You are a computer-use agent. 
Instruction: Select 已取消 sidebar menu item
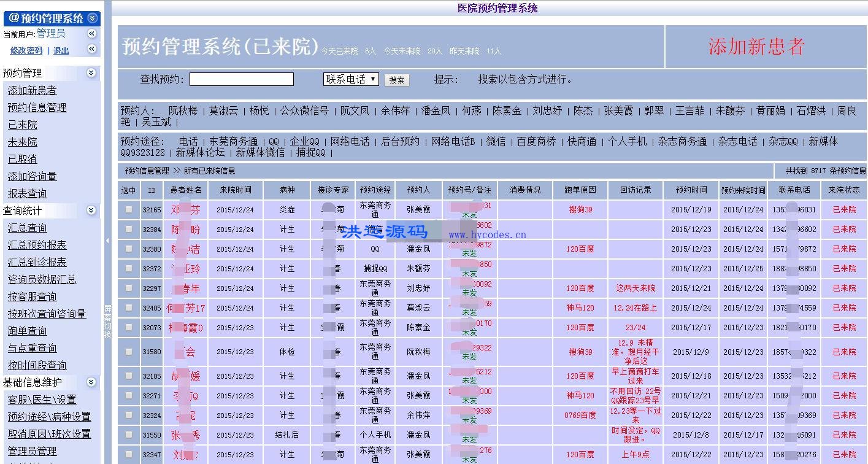point(22,159)
